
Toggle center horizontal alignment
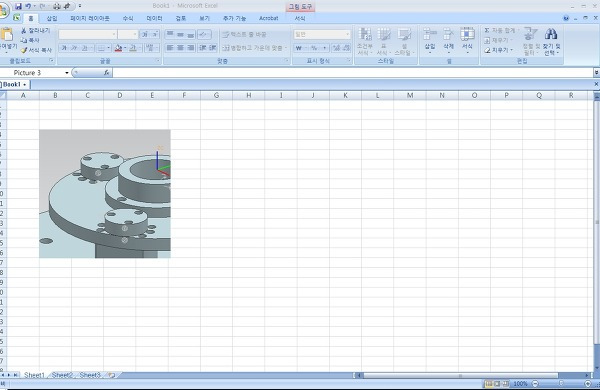180,48
